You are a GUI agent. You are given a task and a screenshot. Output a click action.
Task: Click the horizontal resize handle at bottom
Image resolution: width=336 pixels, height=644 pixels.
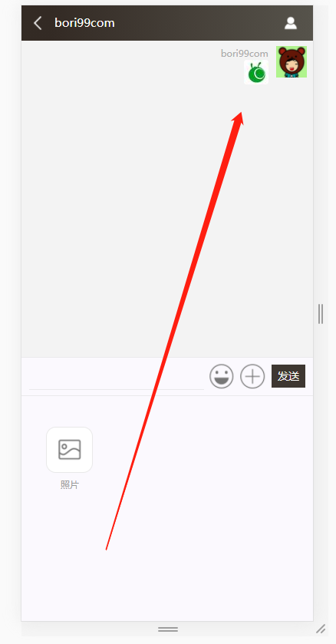click(168, 629)
